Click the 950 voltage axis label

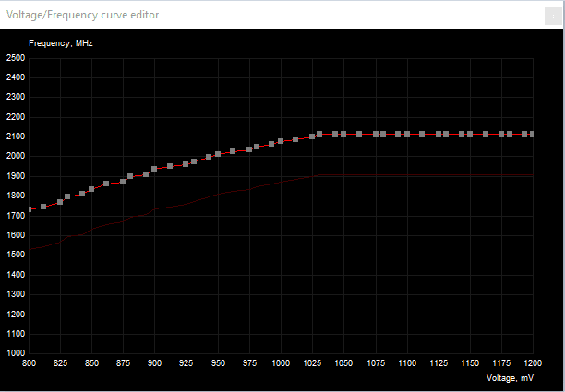click(x=218, y=363)
